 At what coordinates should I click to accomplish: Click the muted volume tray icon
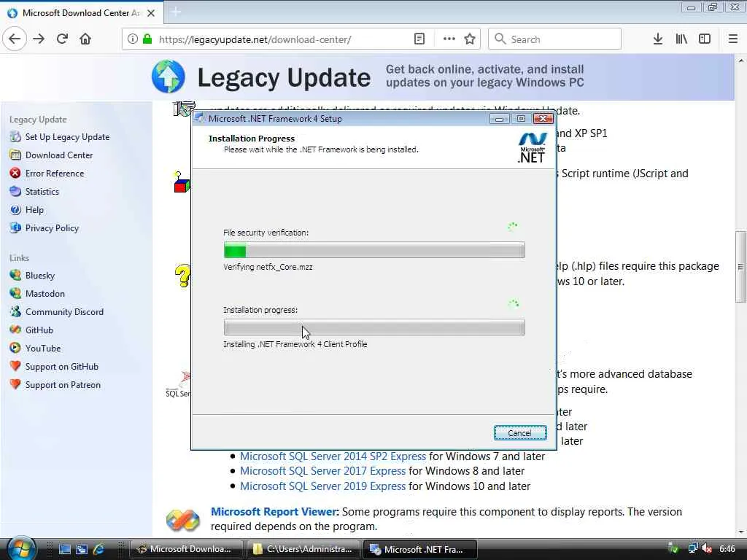[x=707, y=548]
